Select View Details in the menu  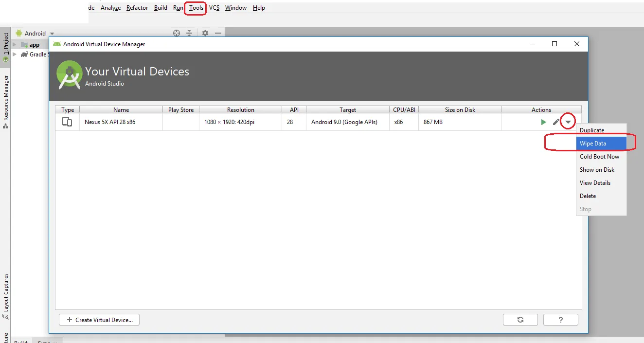pyautogui.click(x=601, y=183)
